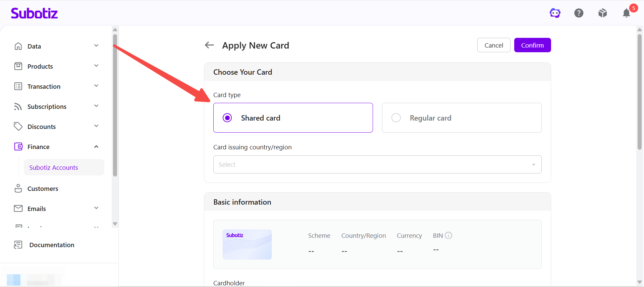Click the Card type label
Screen dimensions: 644x287
coord(227,95)
